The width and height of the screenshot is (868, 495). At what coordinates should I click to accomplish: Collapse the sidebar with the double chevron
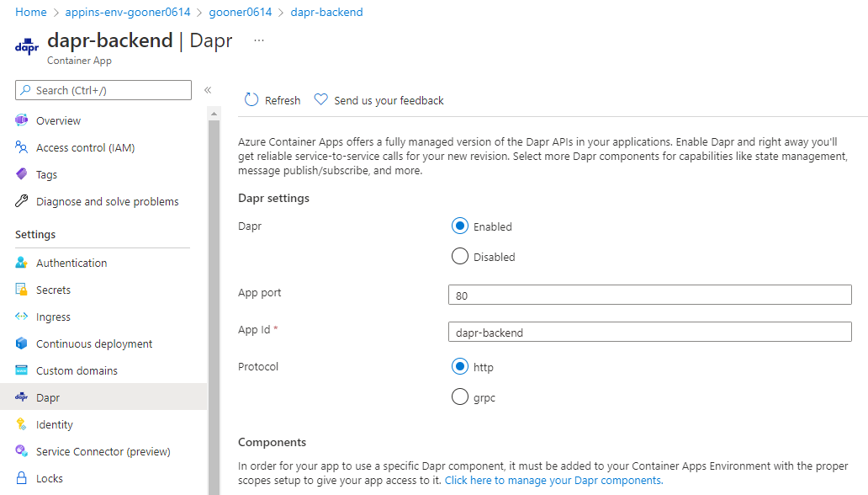tap(208, 90)
